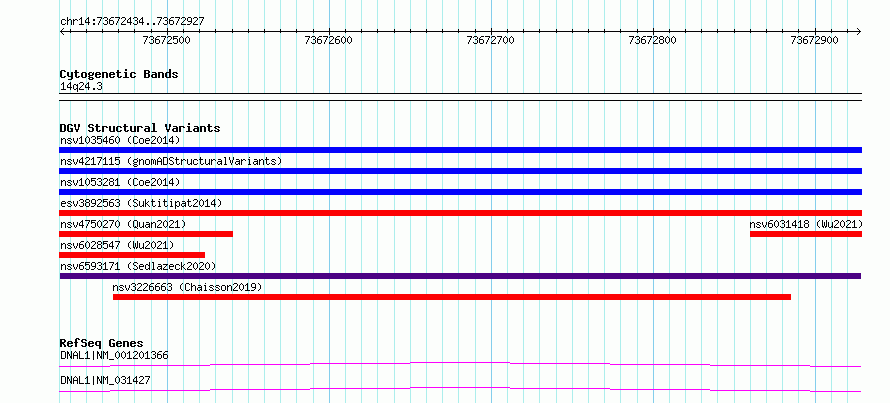Select the nsv6031418 (Wu2021) red bar
The image size is (890, 403).
806,234
